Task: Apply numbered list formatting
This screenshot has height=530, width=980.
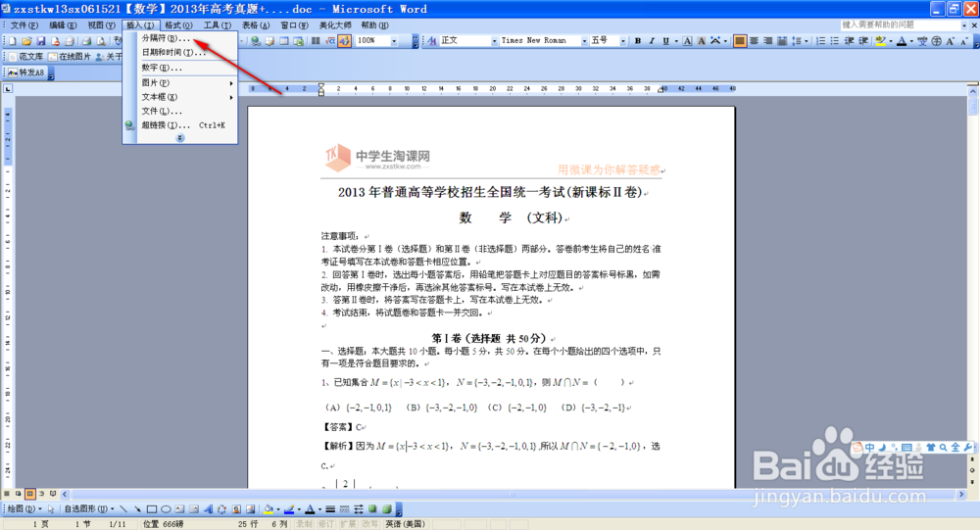Action: [820, 40]
